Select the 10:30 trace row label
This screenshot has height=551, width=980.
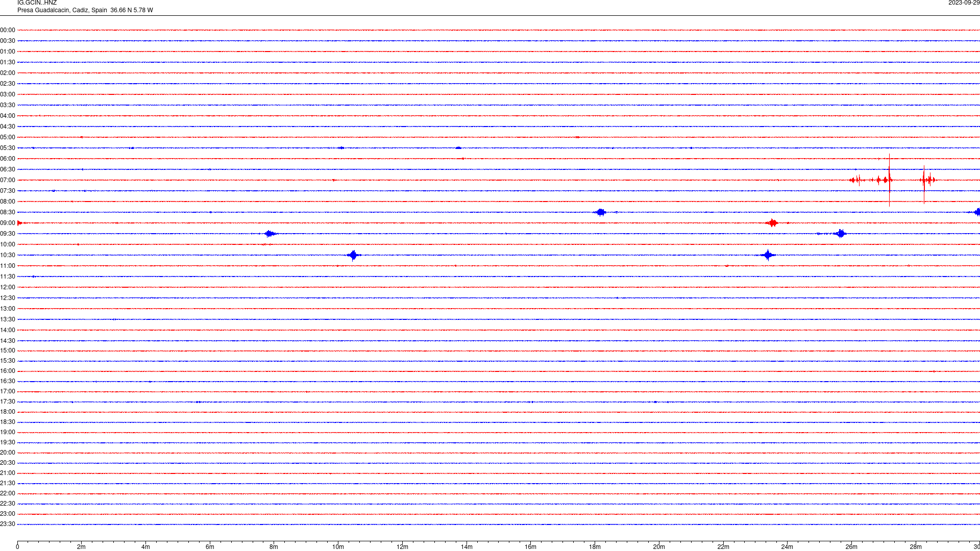(x=8, y=255)
